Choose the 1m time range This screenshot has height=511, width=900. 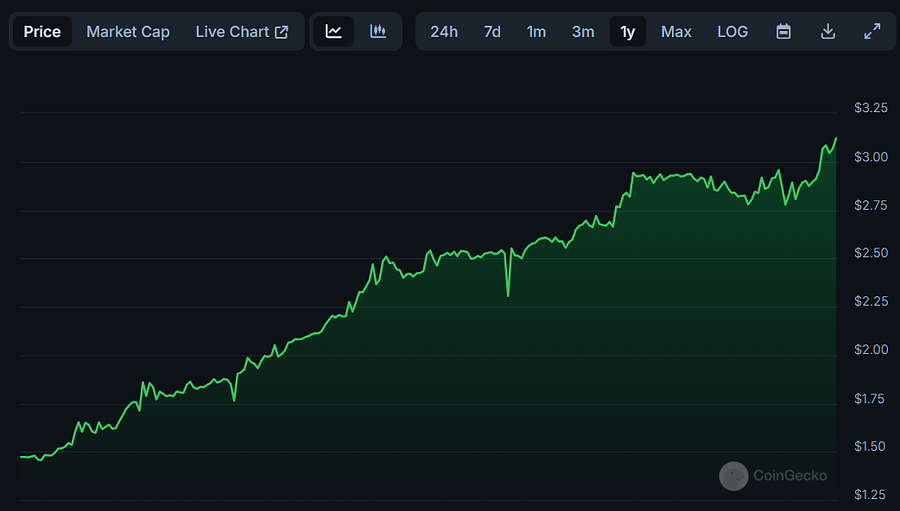click(x=536, y=32)
